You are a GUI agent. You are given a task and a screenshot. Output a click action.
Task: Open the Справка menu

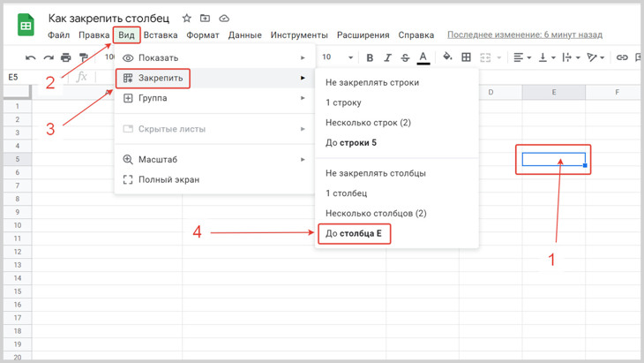(416, 35)
